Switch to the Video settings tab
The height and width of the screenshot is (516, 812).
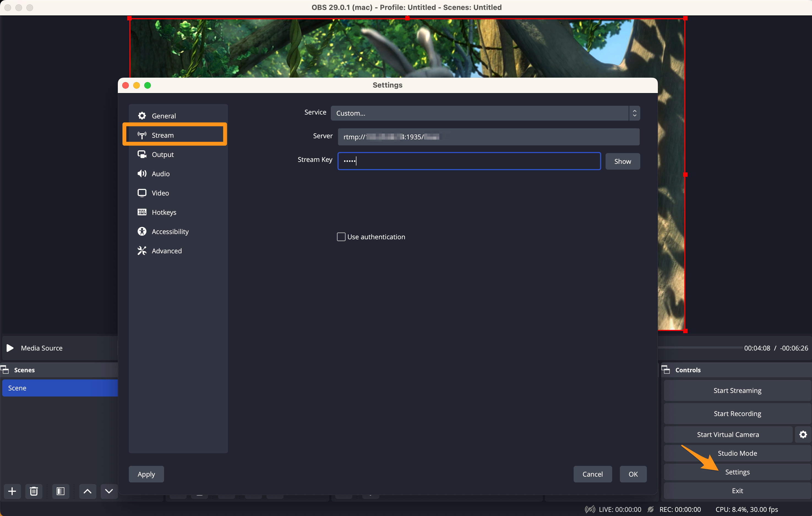click(x=160, y=193)
